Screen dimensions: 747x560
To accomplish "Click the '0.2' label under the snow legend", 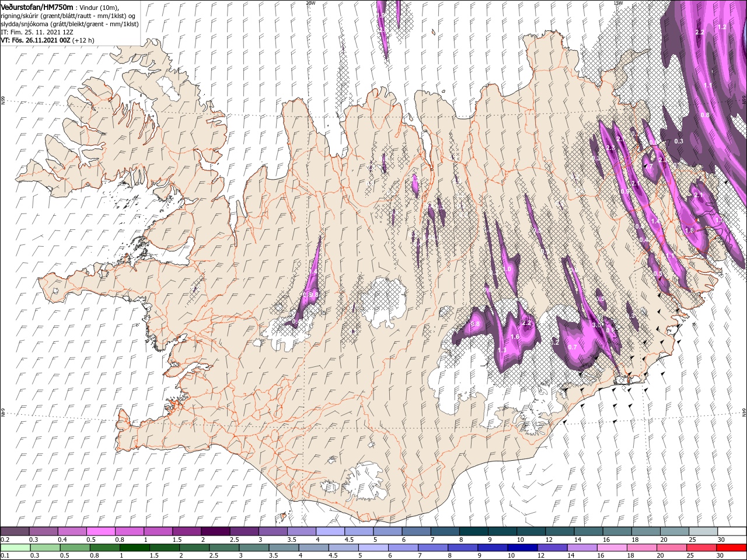I will 5,540.
